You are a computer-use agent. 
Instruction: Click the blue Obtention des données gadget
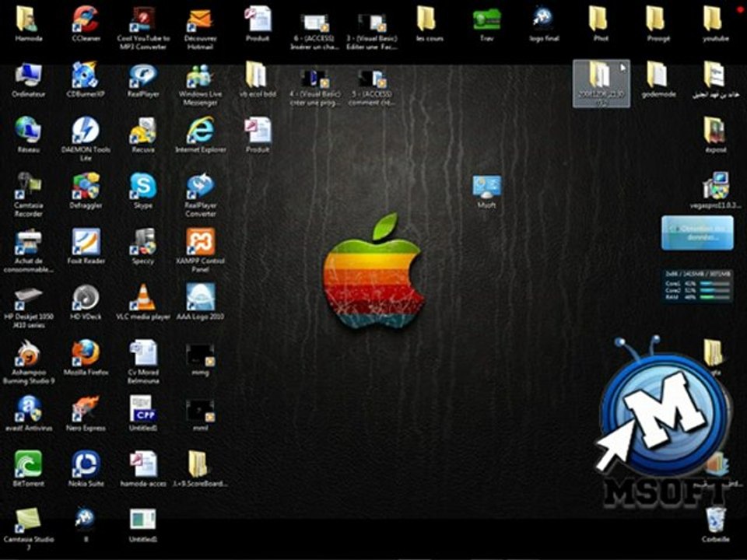click(x=697, y=233)
